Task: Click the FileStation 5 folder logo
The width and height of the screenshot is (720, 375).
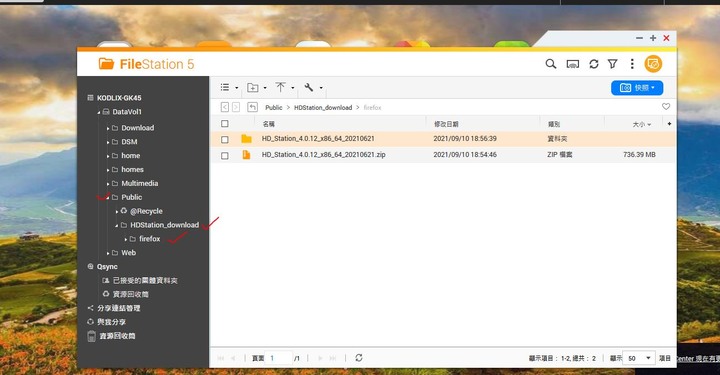Action: point(106,64)
